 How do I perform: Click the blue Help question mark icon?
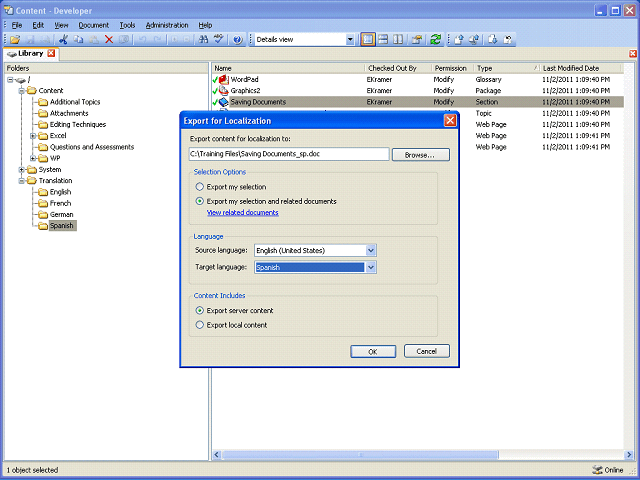coord(237,40)
